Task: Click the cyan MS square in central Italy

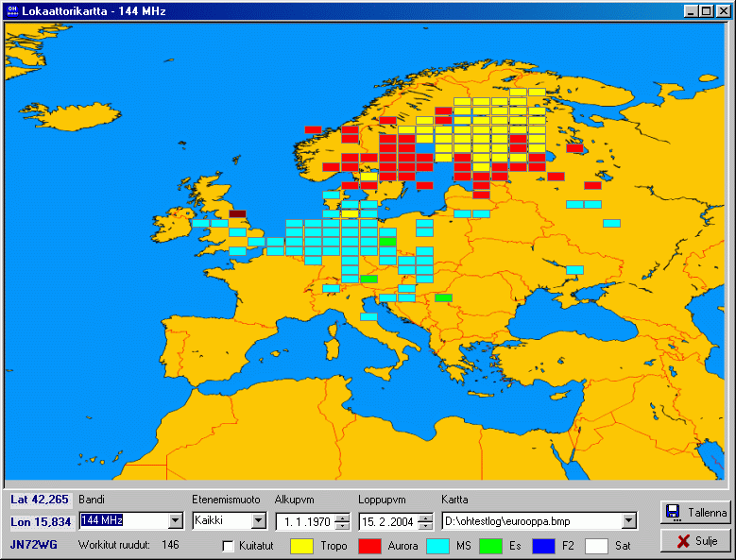Action: pyautogui.click(x=368, y=316)
